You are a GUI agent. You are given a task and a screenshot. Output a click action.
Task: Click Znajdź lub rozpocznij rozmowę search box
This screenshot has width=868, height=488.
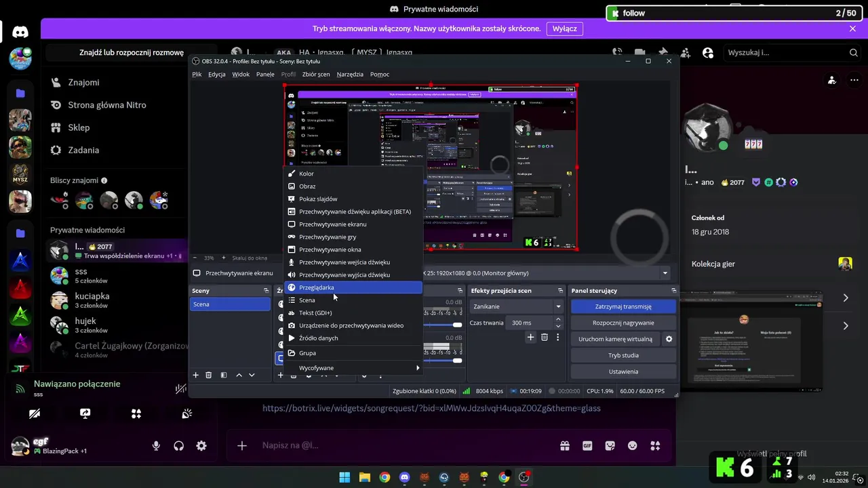point(131,52)
